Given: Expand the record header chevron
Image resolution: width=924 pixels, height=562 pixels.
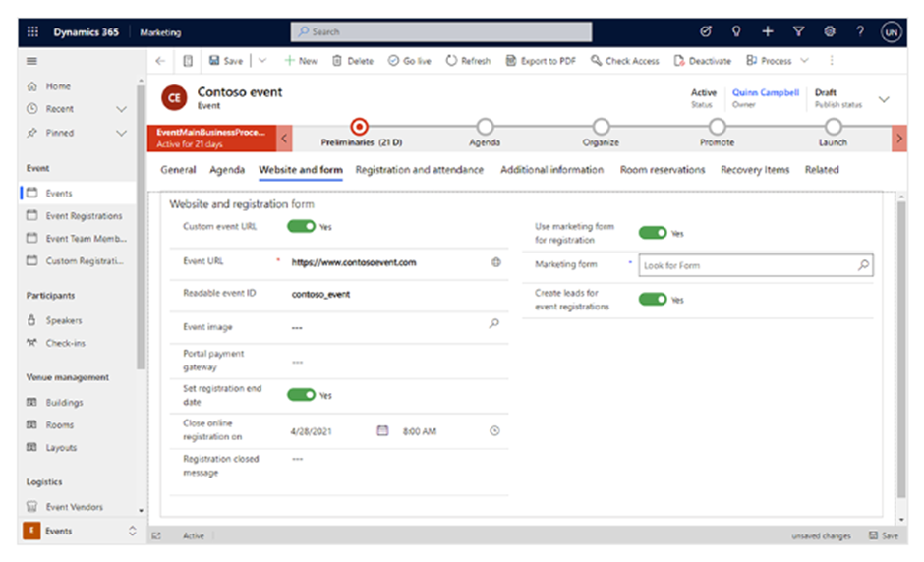Looking at the screenshot, I should (x=884, y=99).
